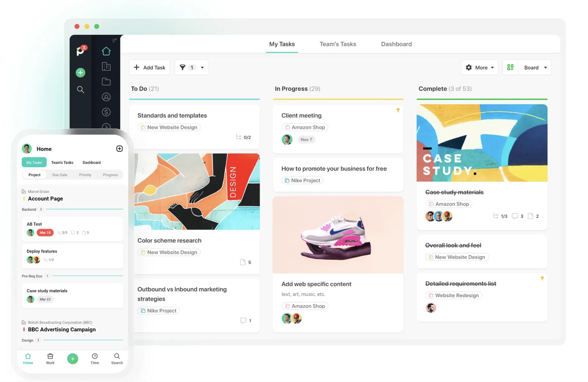
Task: Open the projects folder icon in sidebar
Action: pos(106,81)
